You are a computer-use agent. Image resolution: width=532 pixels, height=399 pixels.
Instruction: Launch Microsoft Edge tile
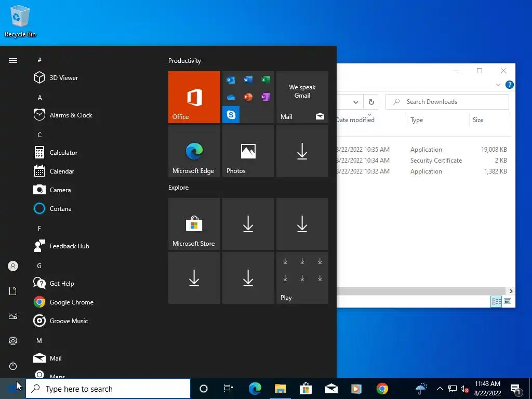point(194,151)
